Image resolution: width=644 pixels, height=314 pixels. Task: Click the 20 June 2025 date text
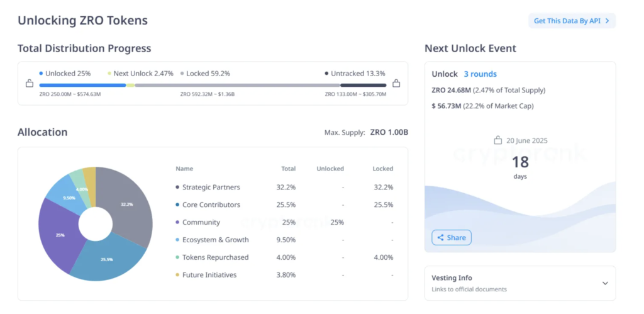pos(527,140)
